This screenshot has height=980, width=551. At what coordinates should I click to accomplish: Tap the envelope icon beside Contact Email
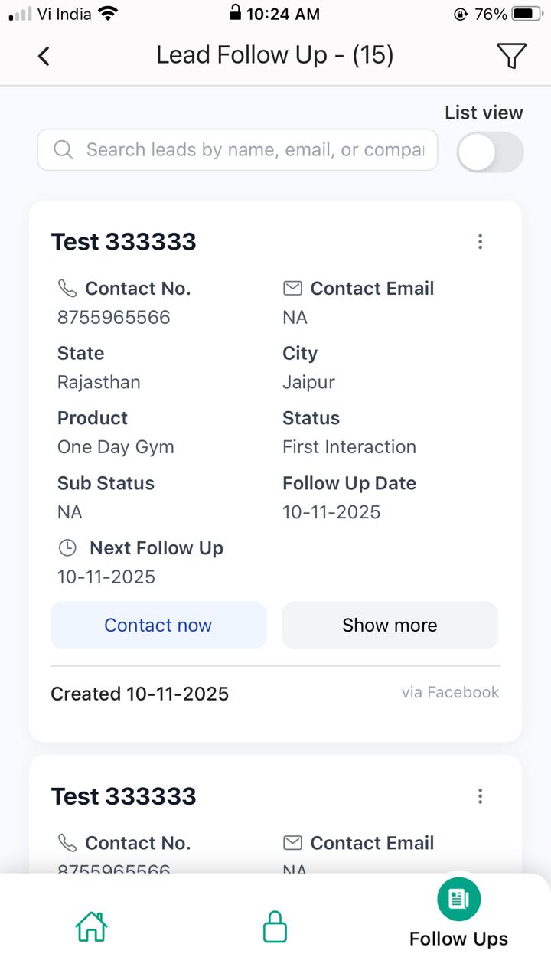(292, 288)
